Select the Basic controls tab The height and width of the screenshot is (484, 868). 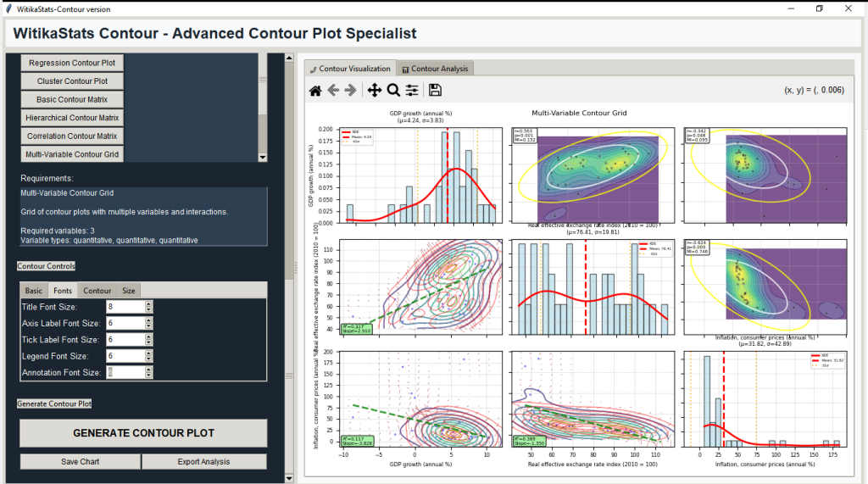33,290
